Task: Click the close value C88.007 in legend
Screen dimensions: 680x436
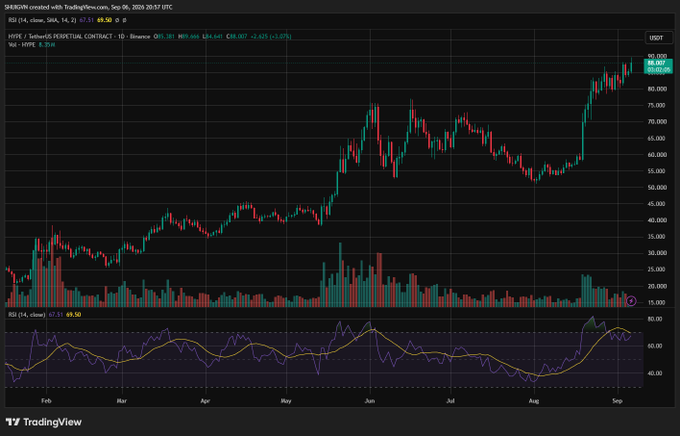Action: pyautogui.click(x=237, y=36)
